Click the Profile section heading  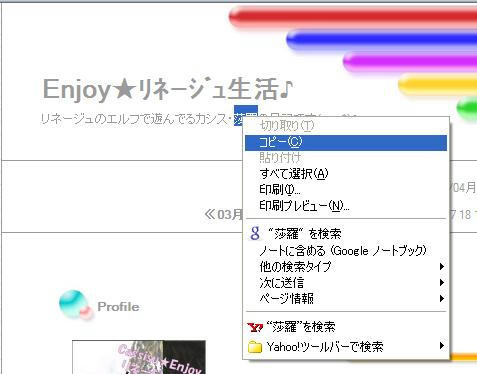click(118, 307)
